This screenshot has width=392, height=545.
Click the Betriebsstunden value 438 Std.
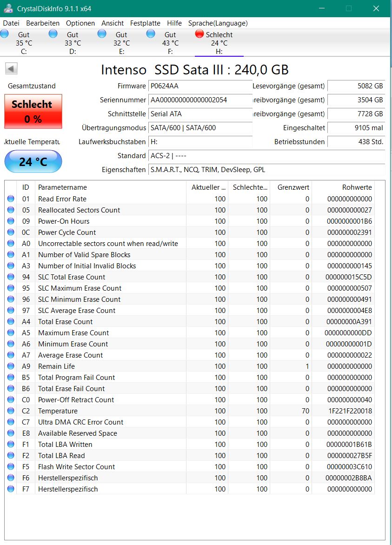click(x=356, y=142)
